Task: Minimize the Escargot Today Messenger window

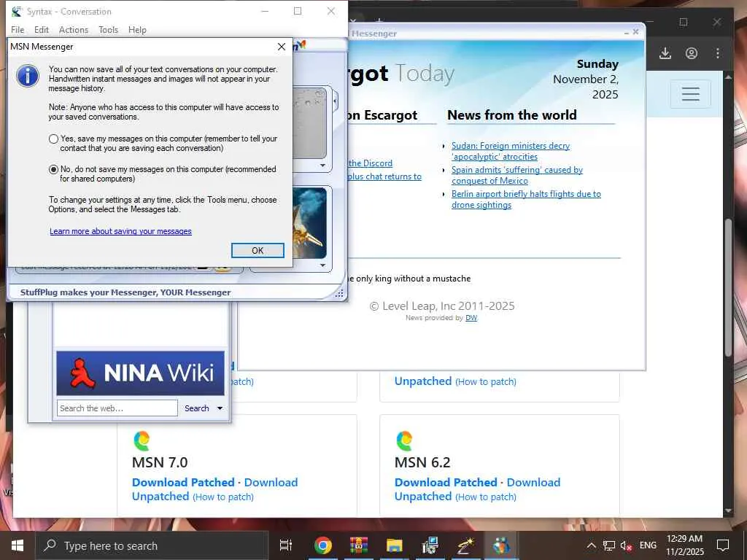Action: (x=627, y=33)
